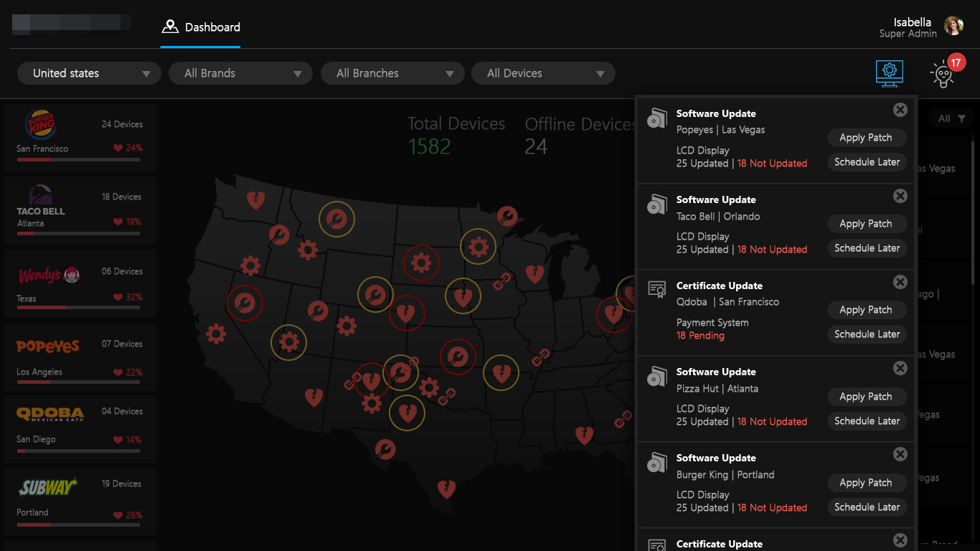
Task: Dismiss the Taco Bell Orlando notification
Action: point(900,196)
